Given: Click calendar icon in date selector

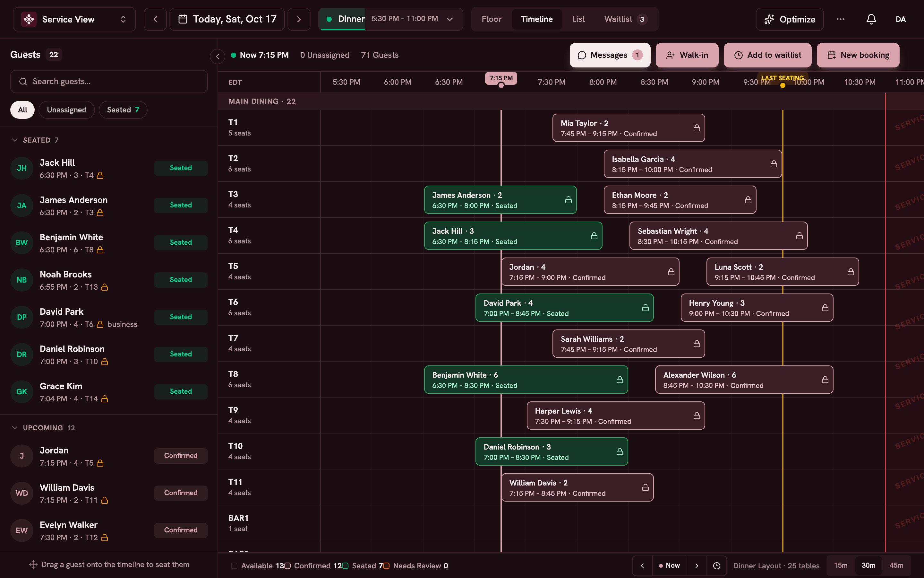Looking at the screenshot, I should pyautogui.click(x=183, y=19).
